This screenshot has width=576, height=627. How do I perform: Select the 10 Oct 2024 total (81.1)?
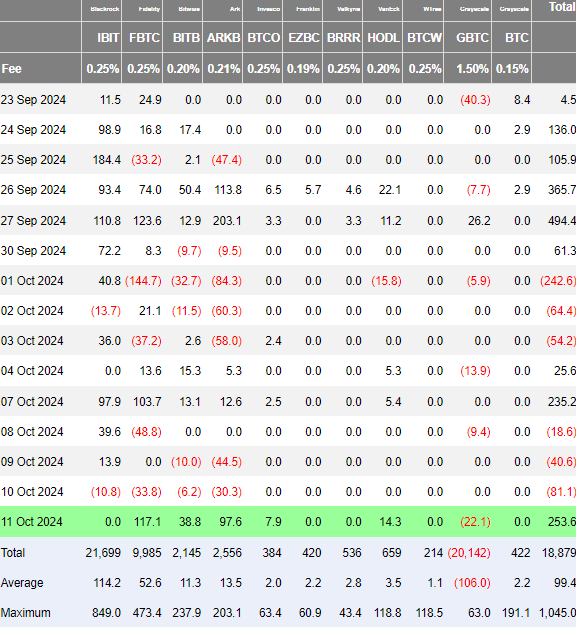(561, 492)
